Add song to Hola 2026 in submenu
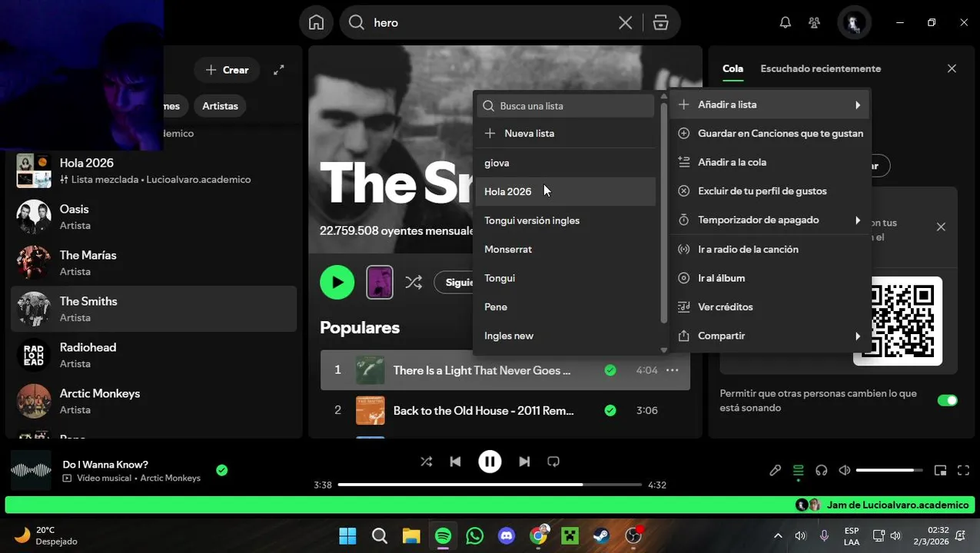The width and height of the screenshot is (980, 553). [x=566, y=191]
